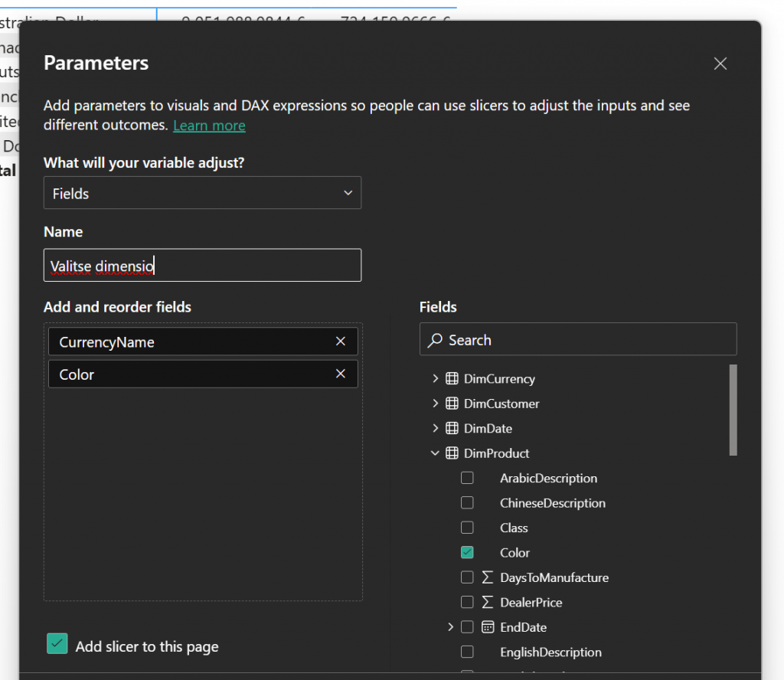Click the parameter Name text box
Viewport: 784px width, 680px height.
(202, 266)
